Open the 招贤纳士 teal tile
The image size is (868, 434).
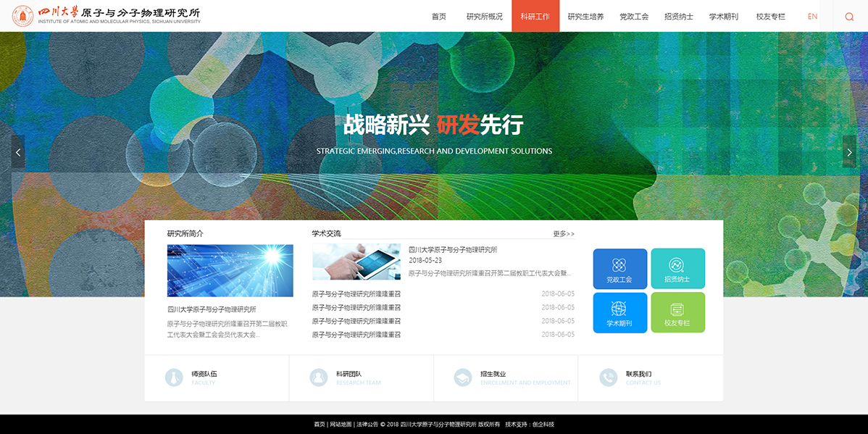[x=677, y=269]
